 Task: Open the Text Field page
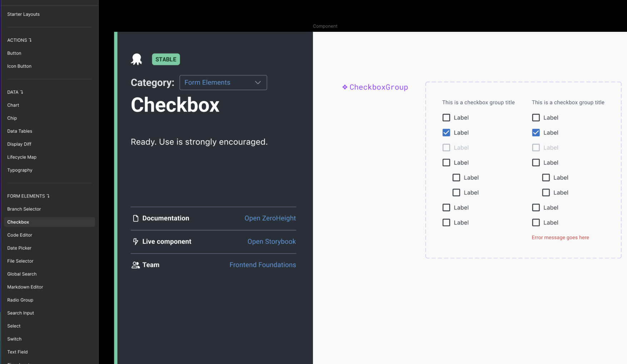(18, 352)
